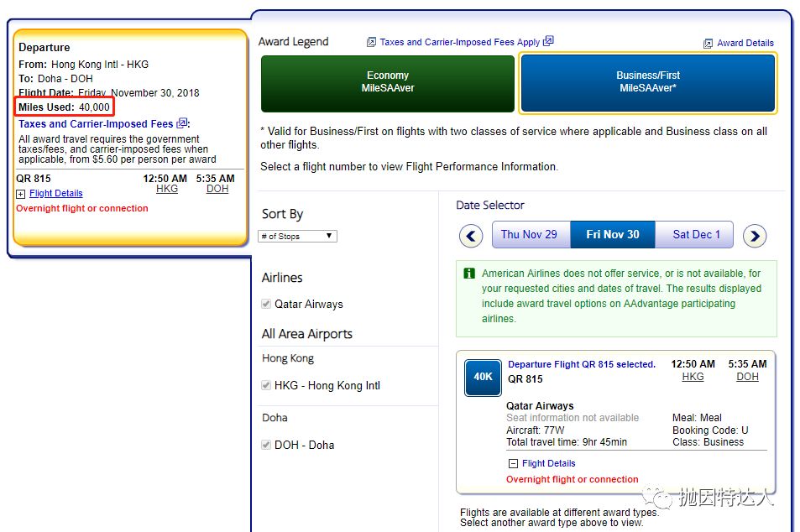Click Total travel time: 9hr 45min text
The height and width of the screenshot is (532, 800).
[x=567, y=442]
